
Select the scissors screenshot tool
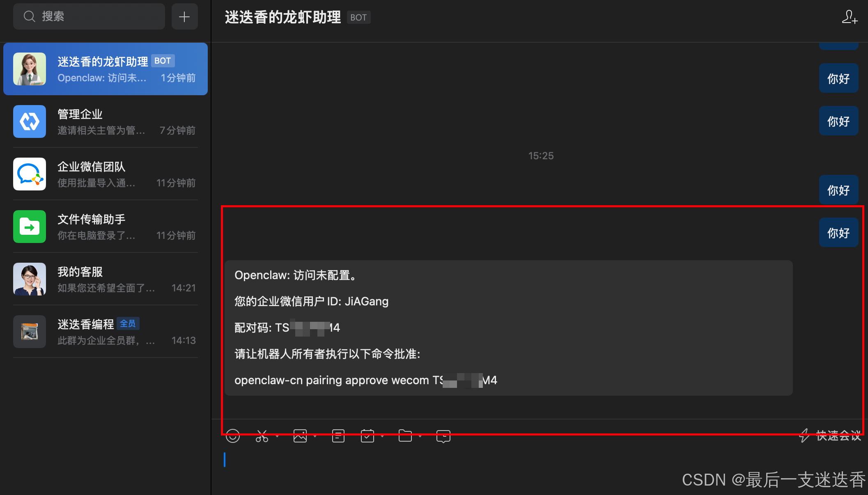[x=262, y=436]
